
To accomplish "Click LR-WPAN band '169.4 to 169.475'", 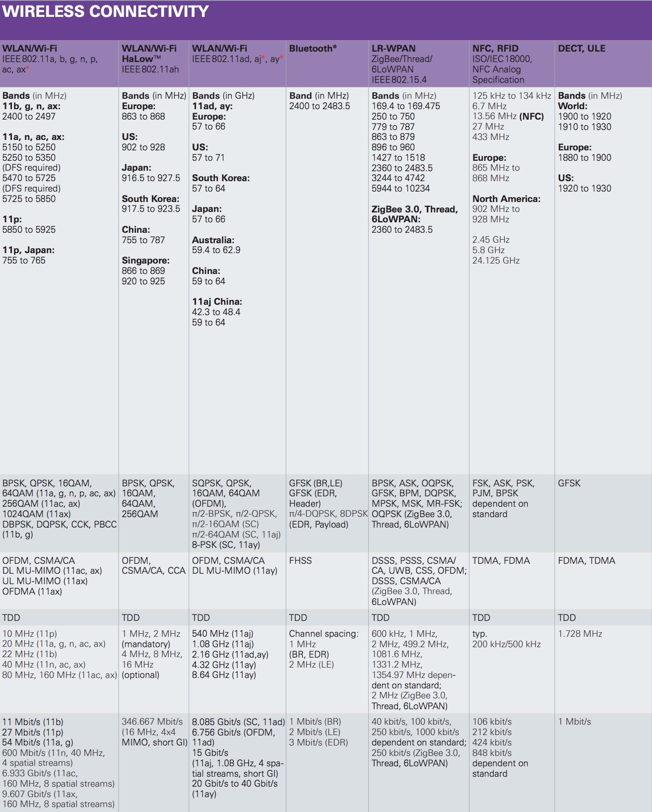I will [406, 106].
